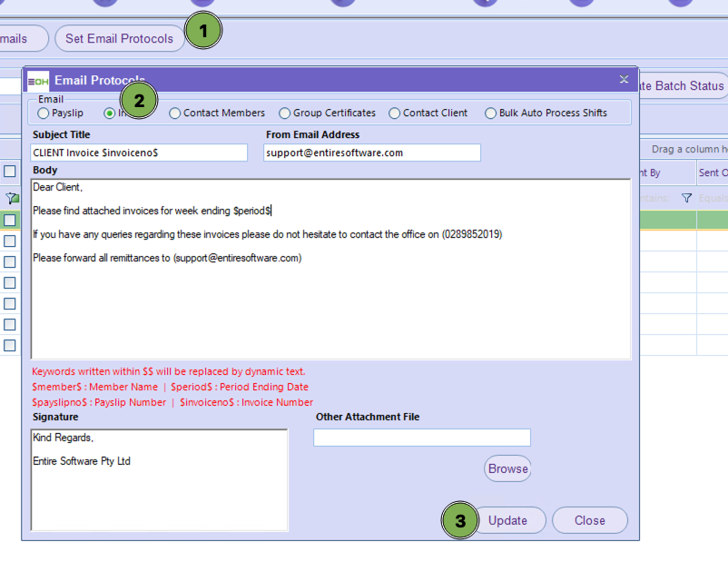Choose the Group Certificates radio button
This screenshot has height=581, width=728.
pyautogui.click(x=285, y=113)
